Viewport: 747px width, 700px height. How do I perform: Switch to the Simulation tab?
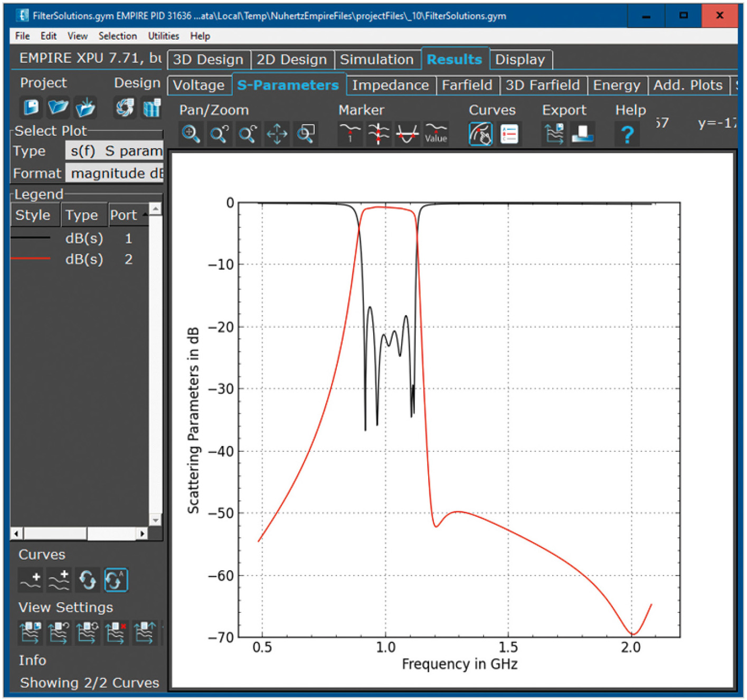pos(377,60)
